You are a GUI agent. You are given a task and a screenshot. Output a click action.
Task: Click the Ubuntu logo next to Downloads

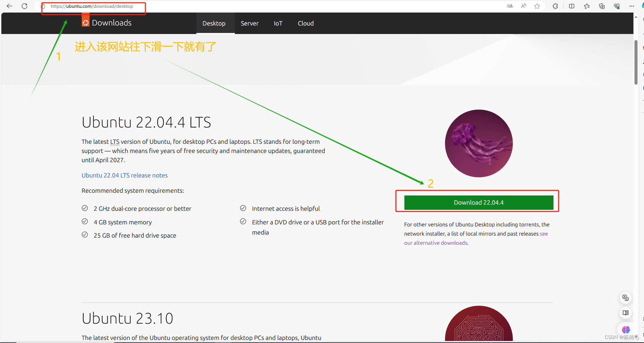point(85,22)
